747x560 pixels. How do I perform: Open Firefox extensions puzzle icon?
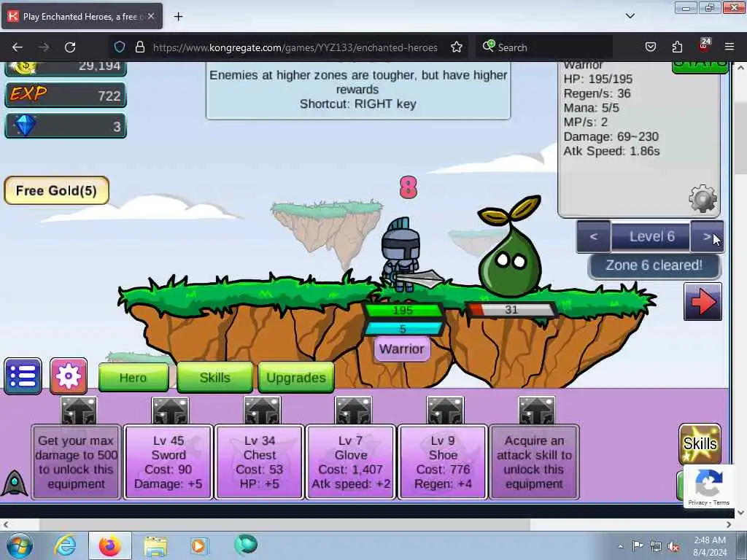[x=677, y=47]
